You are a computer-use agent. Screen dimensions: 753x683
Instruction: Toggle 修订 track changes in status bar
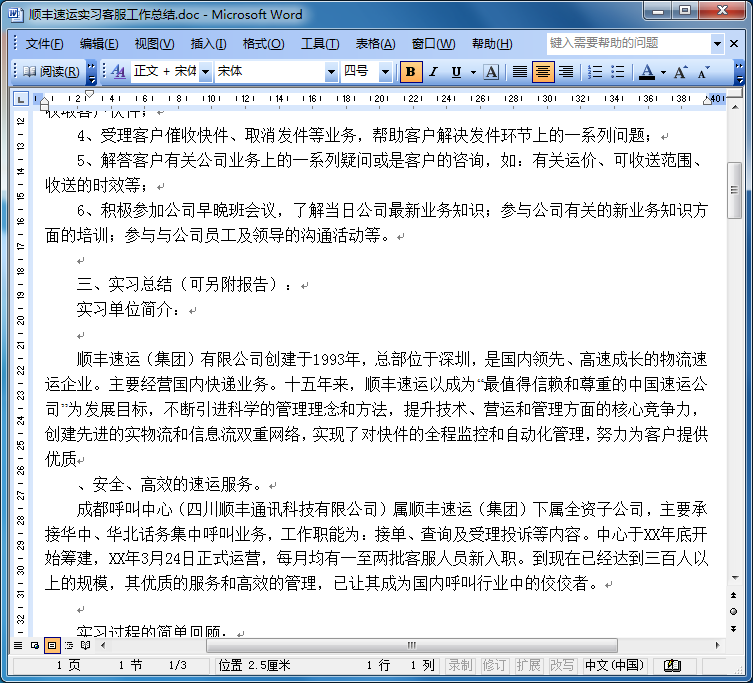(x=494, y=665)
